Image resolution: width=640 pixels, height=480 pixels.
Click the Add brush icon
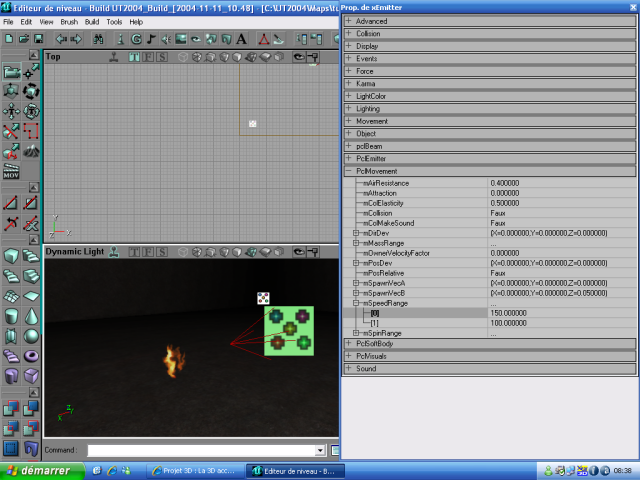click(x=11, y=408)
